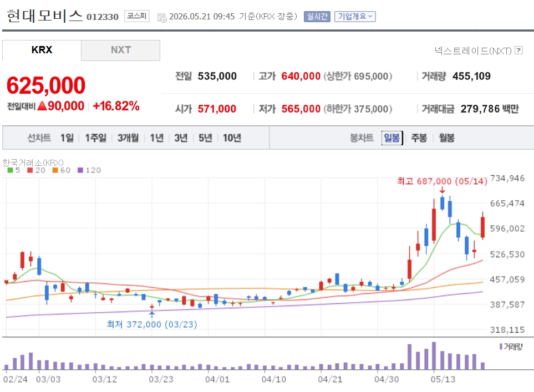Click the 넥스트레이드(NXT) link
This screenshot has height=392, width=534.
473,51
